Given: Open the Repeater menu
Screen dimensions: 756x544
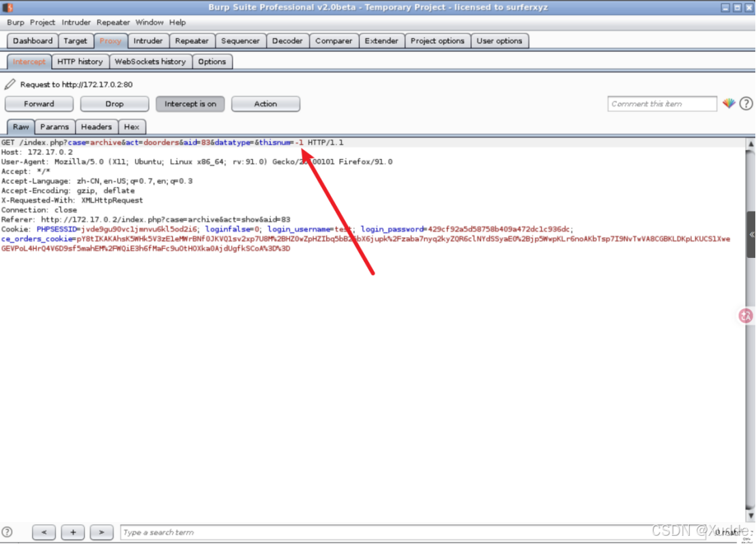Looking at the screenshot, I should [113, 23].
